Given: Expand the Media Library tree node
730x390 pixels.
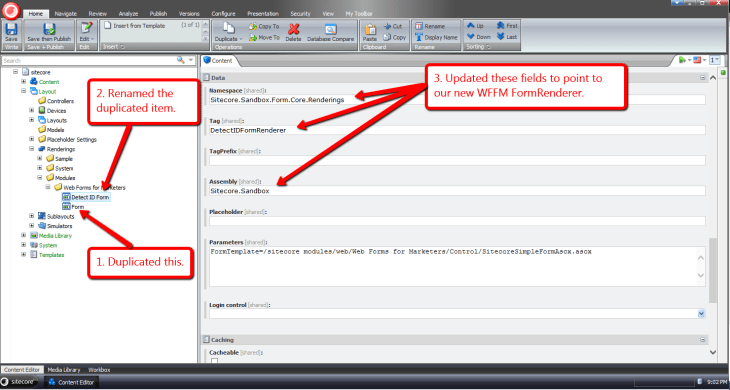Looking at the screenshot, I should [24, 235].
